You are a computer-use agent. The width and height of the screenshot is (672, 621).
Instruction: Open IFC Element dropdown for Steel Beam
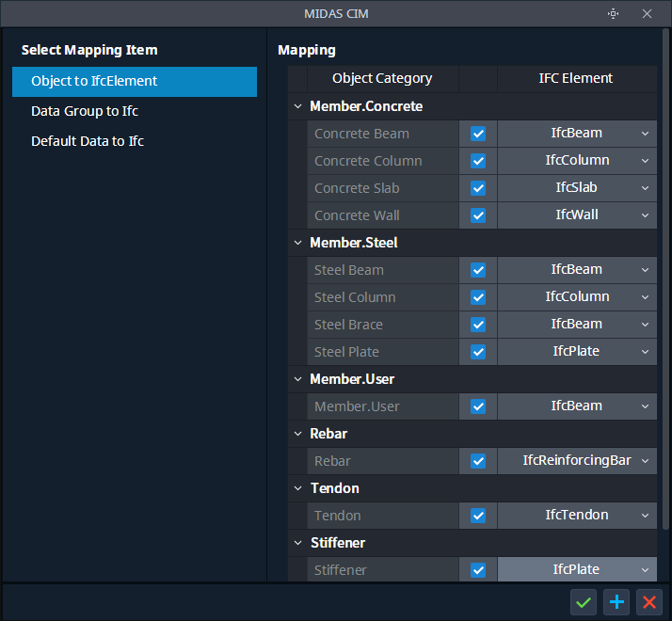tap(577, 270)
